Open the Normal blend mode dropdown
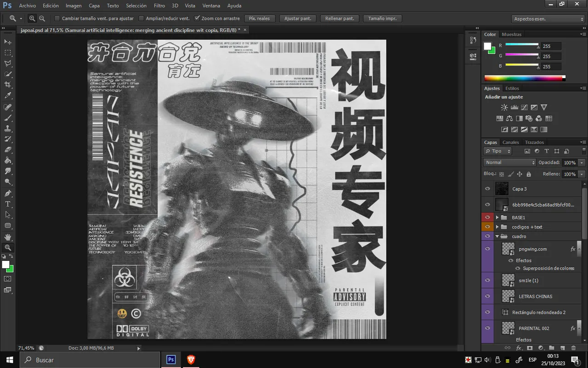Viewport: 588px width, 368px height. click(509, 162)
